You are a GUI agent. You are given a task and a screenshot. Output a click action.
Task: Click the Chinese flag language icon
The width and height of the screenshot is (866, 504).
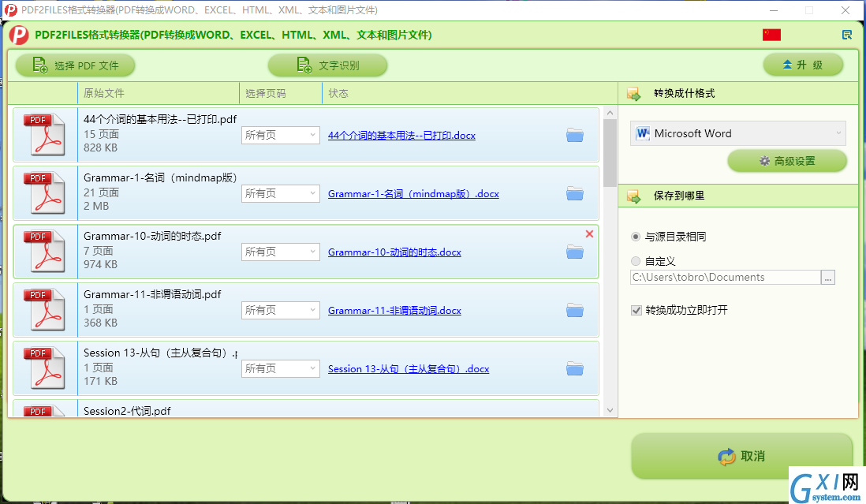point(771,35)
